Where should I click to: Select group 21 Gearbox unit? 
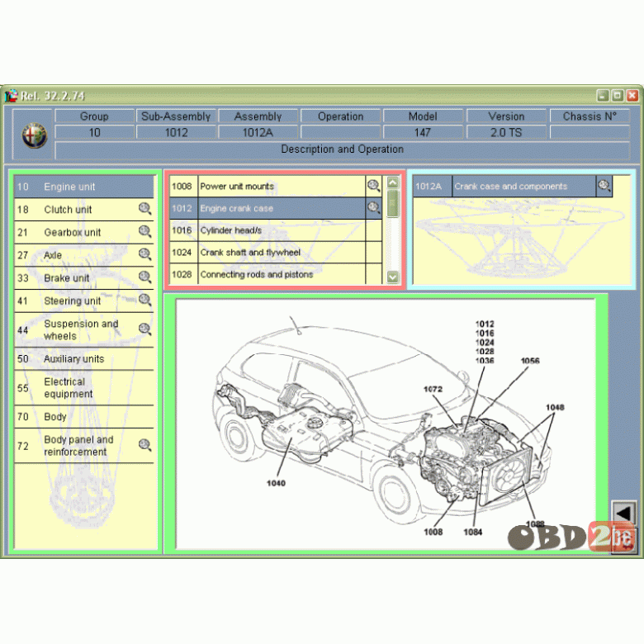click(x=84, y=233)
